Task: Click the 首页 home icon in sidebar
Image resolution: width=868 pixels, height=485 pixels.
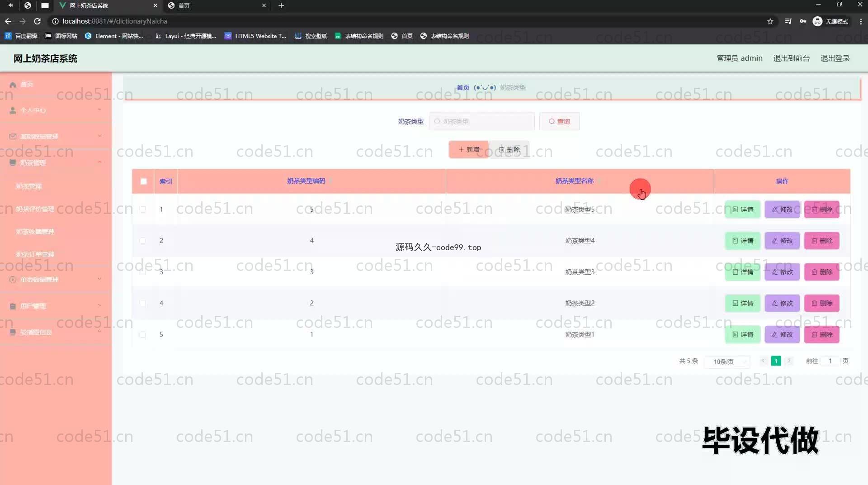Action: point(13,85)
